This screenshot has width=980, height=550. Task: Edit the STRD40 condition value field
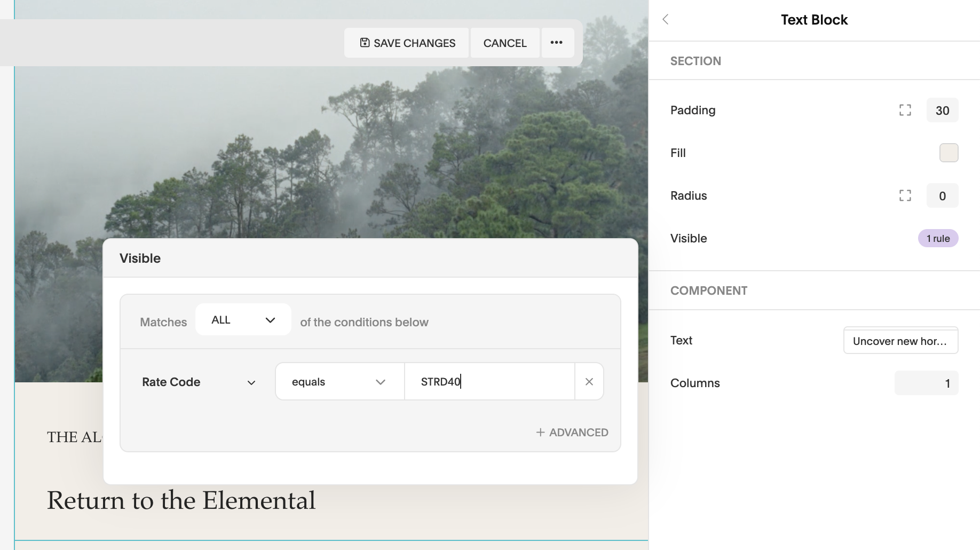click(489, 381)
